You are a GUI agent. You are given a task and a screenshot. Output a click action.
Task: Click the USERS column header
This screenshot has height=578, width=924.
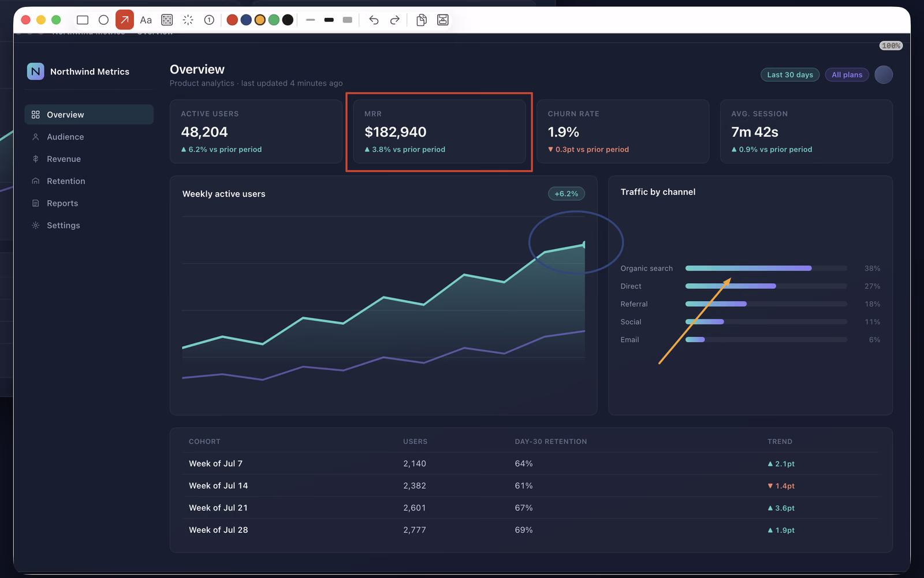point(415,442)
